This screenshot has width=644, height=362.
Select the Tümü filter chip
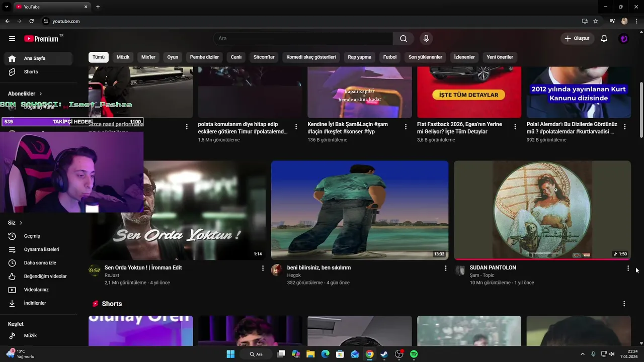(99, 57)
